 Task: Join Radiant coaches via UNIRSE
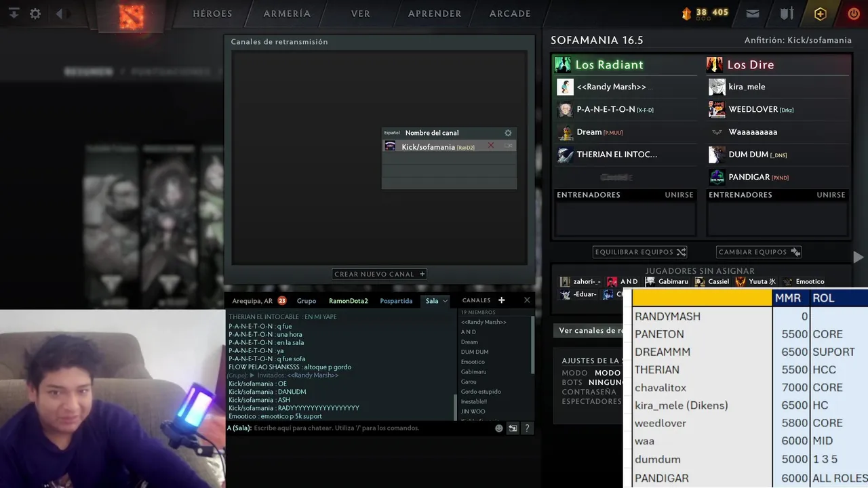679,195
